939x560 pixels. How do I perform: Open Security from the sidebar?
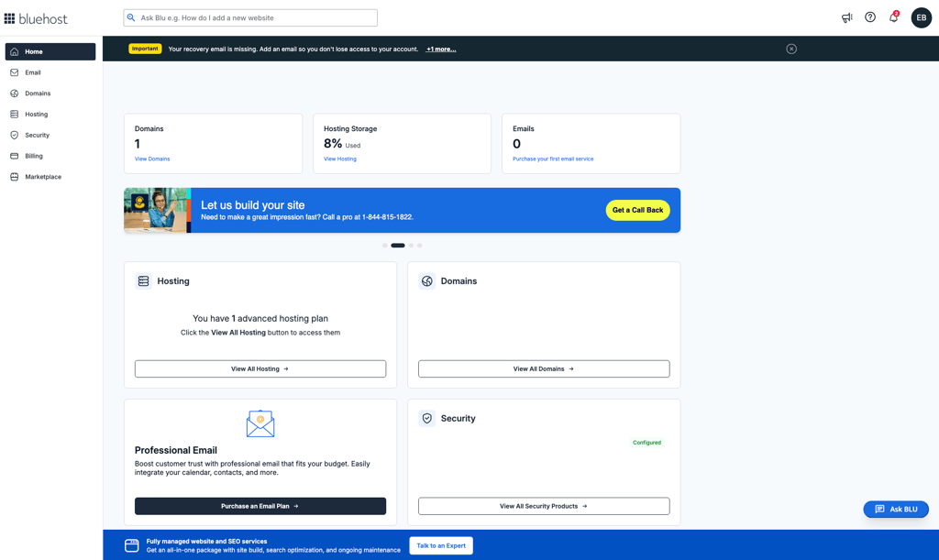pos(50,136)
